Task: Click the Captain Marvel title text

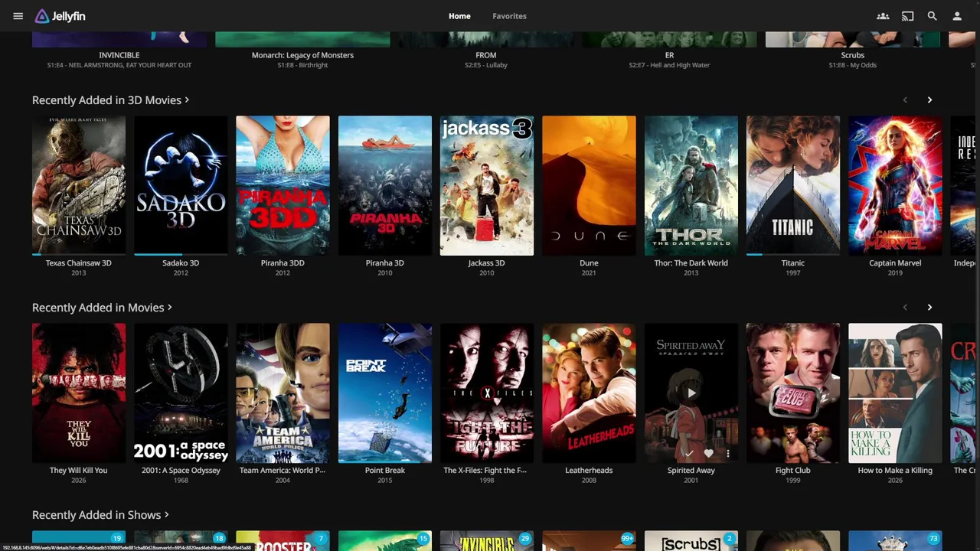Action: click(x=895, y=262)
